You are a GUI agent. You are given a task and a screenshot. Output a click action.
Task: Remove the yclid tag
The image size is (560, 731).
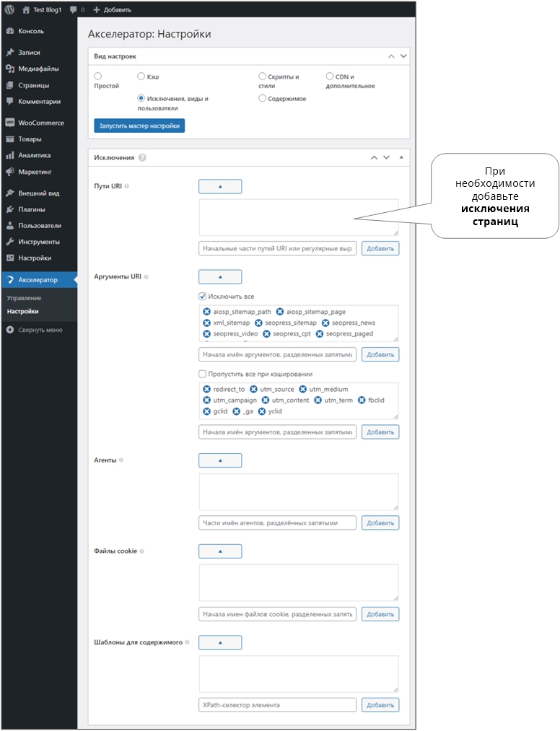261,411
